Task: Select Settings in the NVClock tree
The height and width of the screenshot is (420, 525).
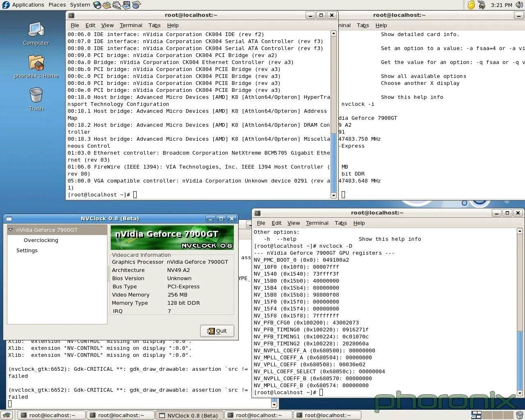Action: 27,251
